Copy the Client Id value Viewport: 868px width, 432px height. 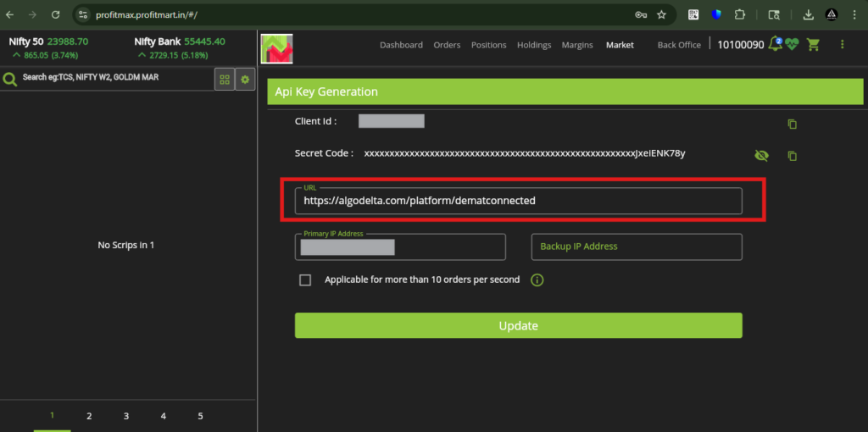793,124
